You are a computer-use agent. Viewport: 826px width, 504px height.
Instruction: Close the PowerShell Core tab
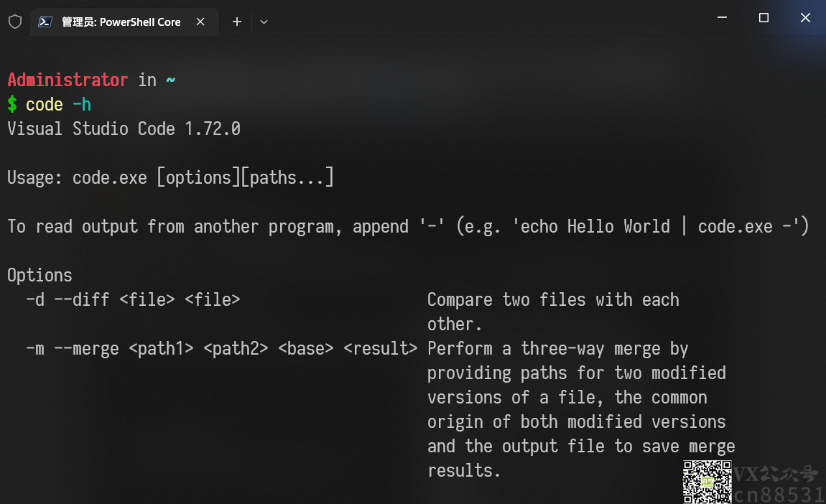pyautogui.click(x=200, y=22)
